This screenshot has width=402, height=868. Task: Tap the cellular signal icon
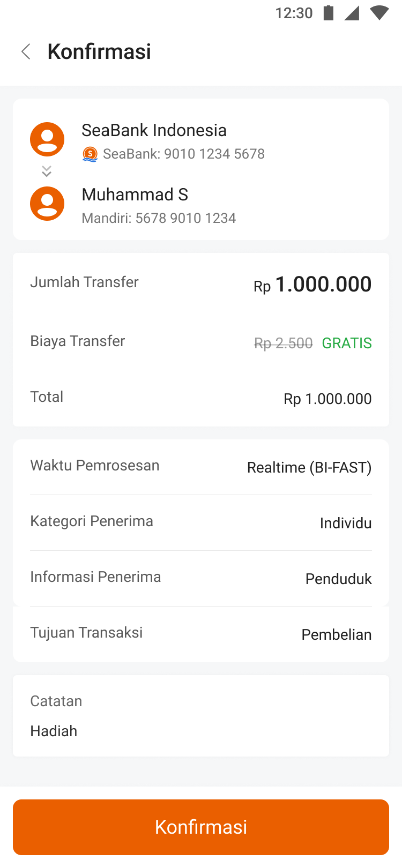click(x=352, y=13)
